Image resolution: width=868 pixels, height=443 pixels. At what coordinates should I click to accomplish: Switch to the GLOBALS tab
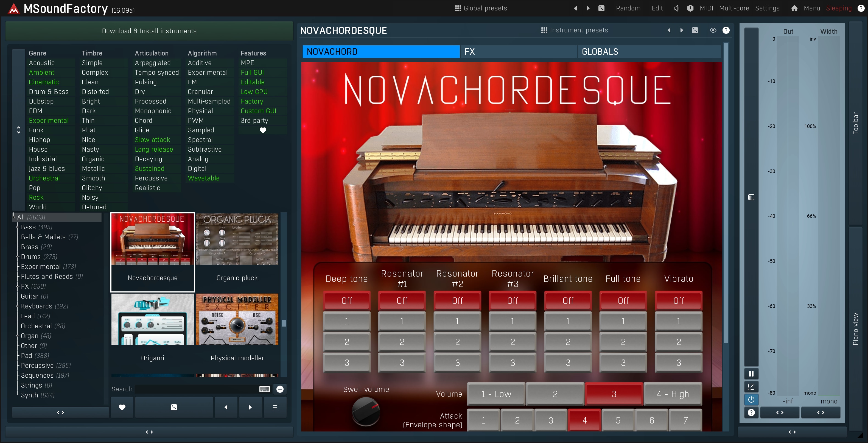tap(649, 52)
